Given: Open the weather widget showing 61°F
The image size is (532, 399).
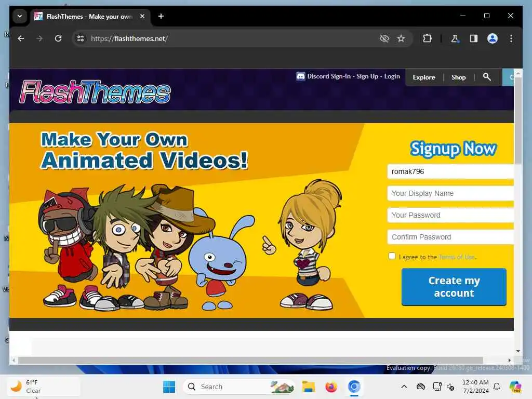Looking at the screenshot, I should 44,387.
